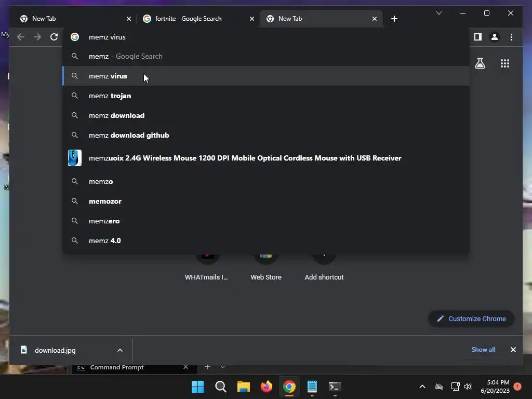Screen dimensions: 532x399
Task: Open terminal tab dropdown chevron
Action: point(222,367)
